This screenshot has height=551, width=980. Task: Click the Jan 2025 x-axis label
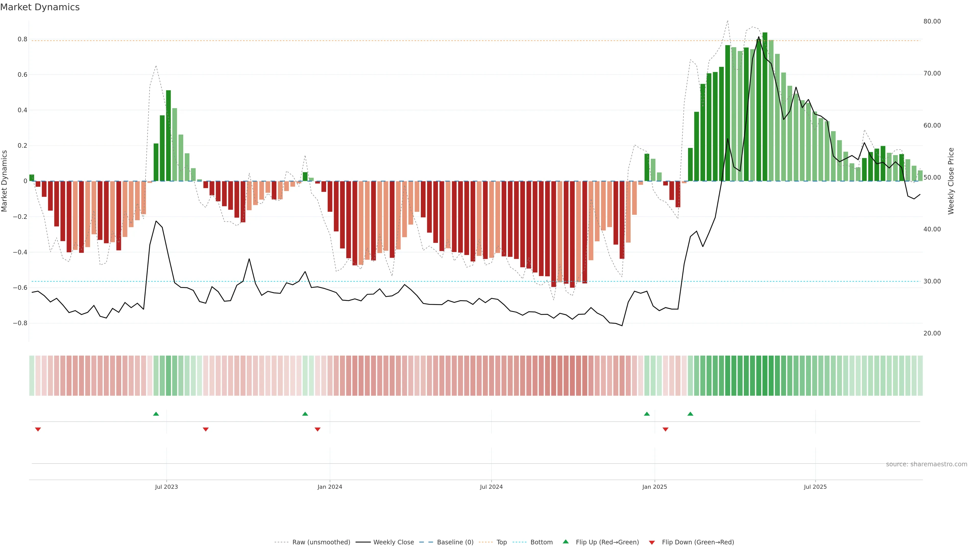coord(654,487)
